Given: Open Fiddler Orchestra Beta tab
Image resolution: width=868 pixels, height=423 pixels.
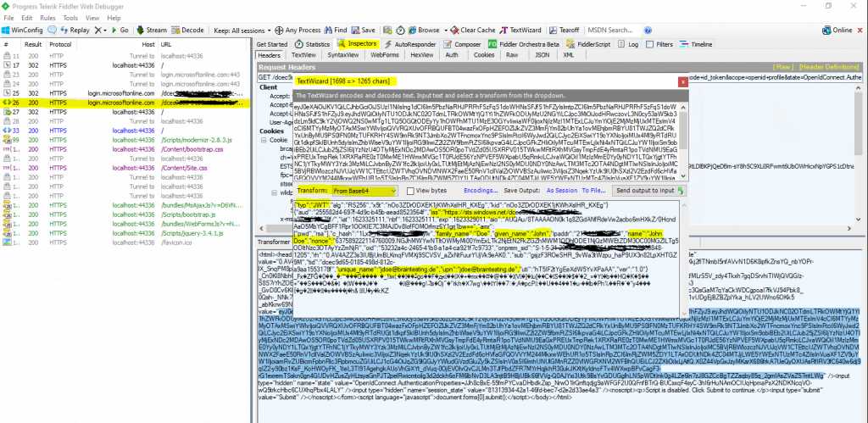Looking at the screenshot, I should pyautogui.click(x=523, y=44).
